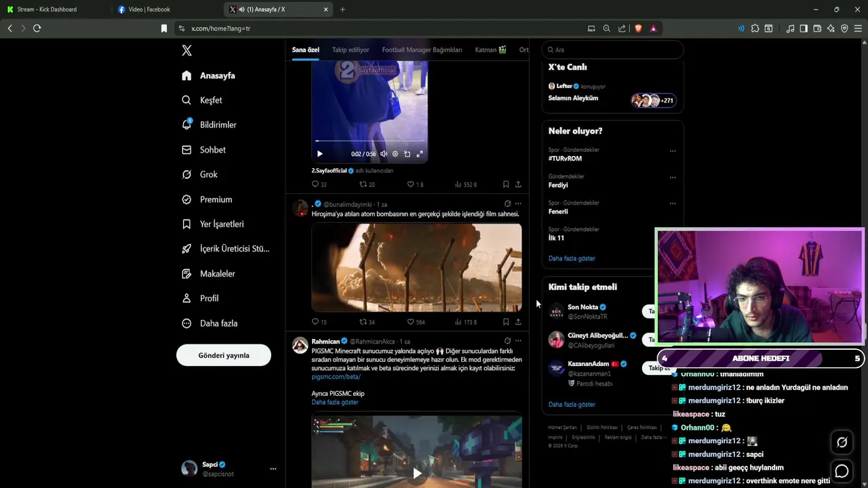This screenshot has height=488, width=868.
Task: Open Brave Shields icon
Action: point(638,28)
